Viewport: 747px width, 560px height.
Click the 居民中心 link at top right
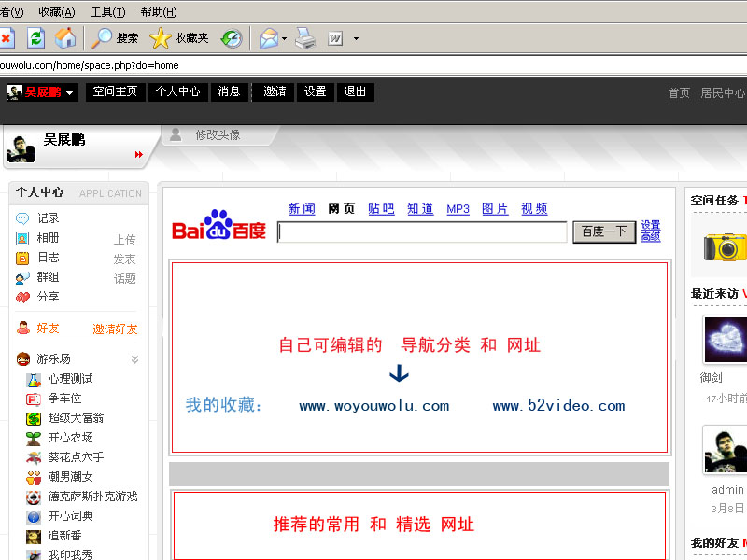pyautogui.click(x=722, y=92)
